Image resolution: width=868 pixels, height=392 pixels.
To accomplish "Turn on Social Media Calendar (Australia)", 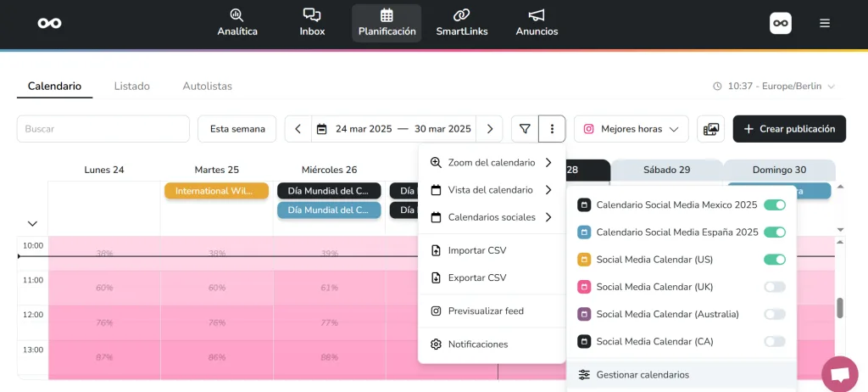I will pos(774,314).
